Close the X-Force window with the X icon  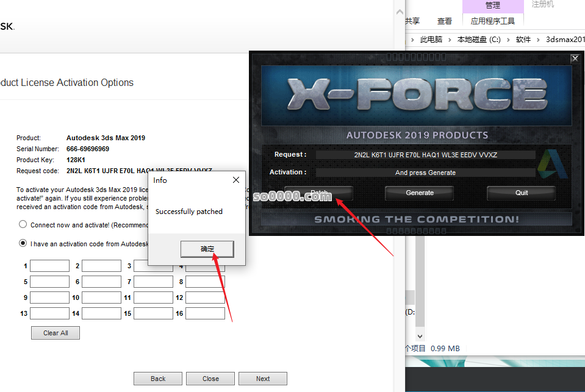(575, 59)
